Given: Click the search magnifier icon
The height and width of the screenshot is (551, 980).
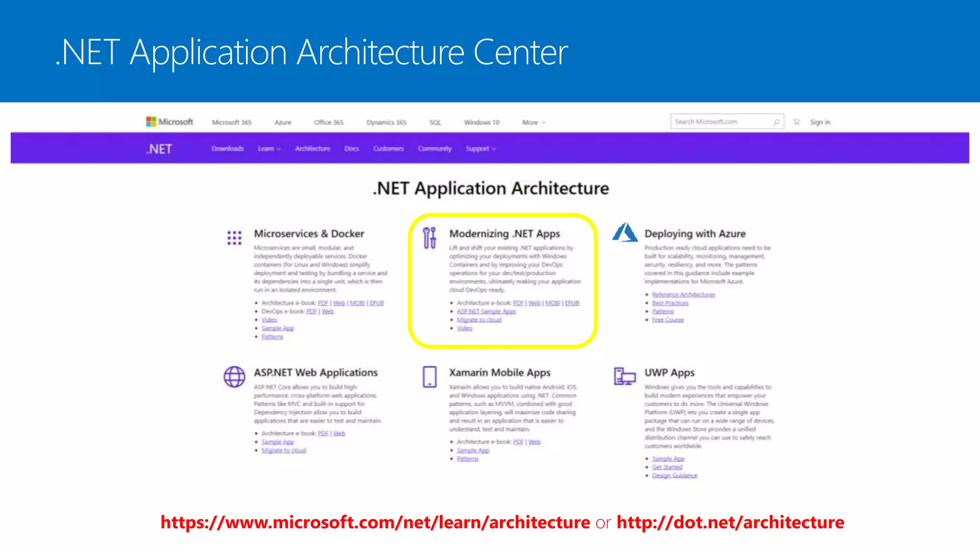Looking at the screenshot, I should 776,122.
